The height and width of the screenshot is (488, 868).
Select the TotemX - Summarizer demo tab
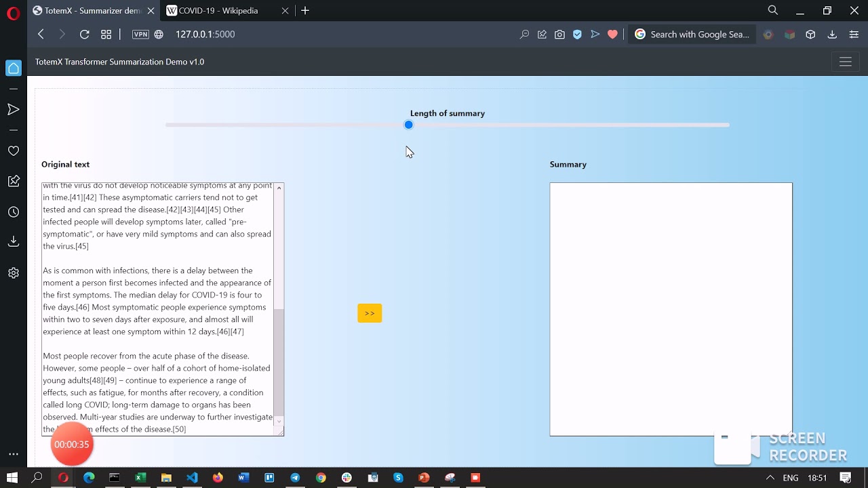93,11
